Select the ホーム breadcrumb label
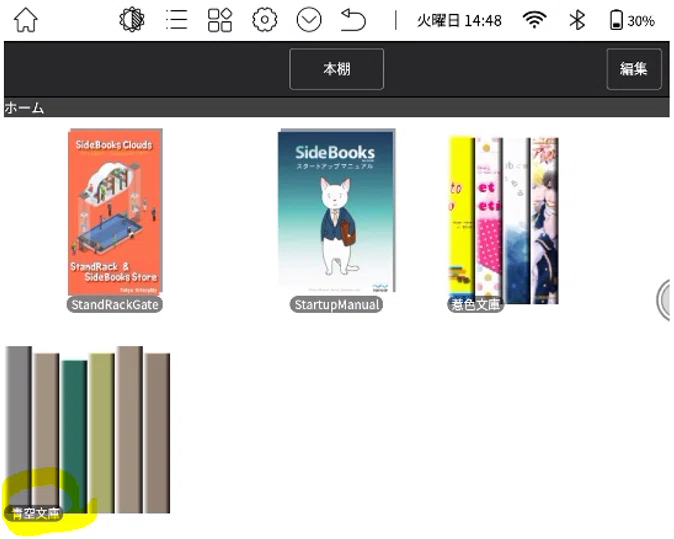 click(x=24, y=107)
